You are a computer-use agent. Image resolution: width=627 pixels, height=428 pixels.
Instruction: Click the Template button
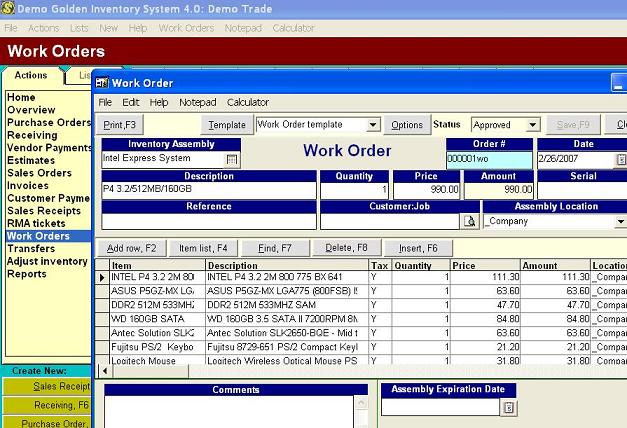(227, 125)
